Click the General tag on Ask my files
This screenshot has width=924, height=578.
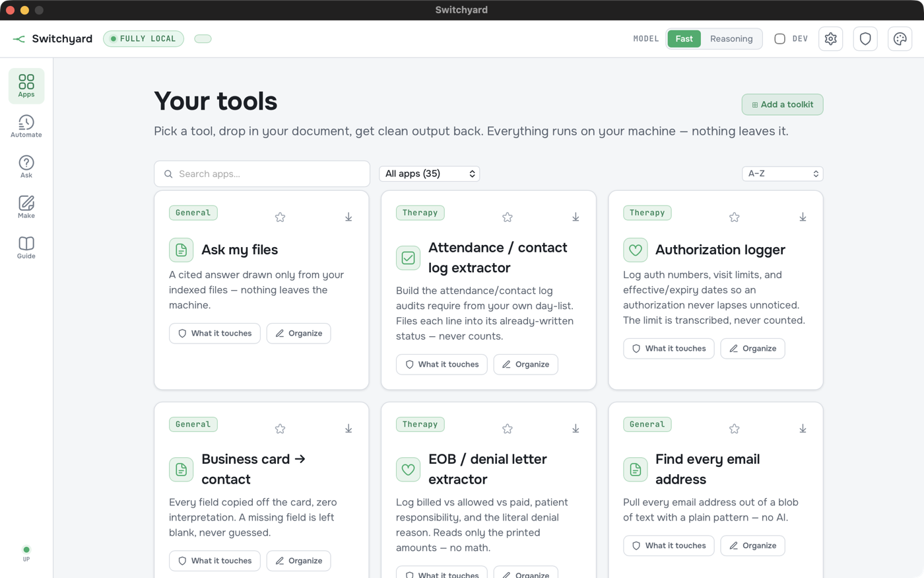pos(193,213)
